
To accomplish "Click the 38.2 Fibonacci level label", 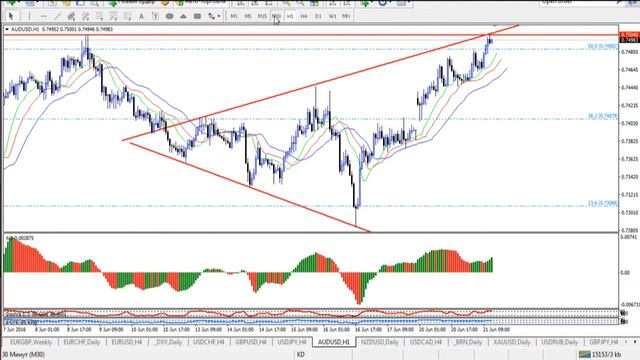I will pyautogui.click(x=602, y=116).
